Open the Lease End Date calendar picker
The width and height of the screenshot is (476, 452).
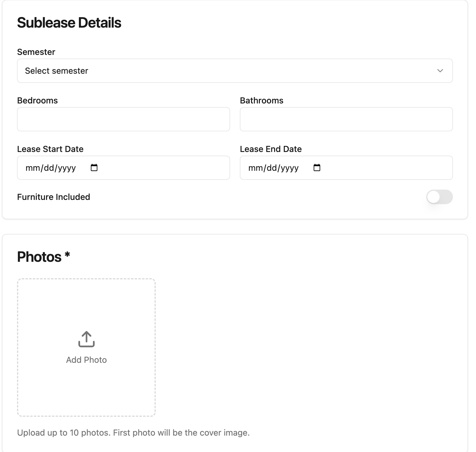317,167
